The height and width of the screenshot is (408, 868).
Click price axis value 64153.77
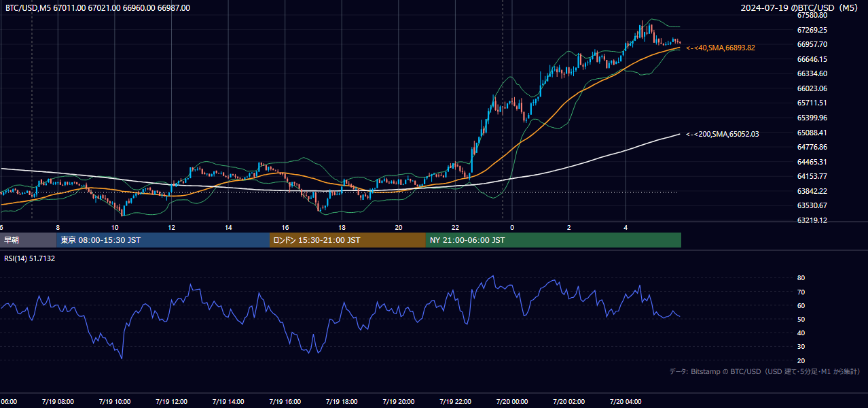812,176
